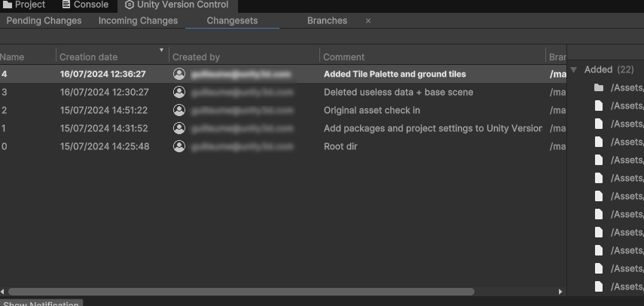Click the last visible file icon in Added
This screenshot has width=644, height=306.
tap(599, 286)
